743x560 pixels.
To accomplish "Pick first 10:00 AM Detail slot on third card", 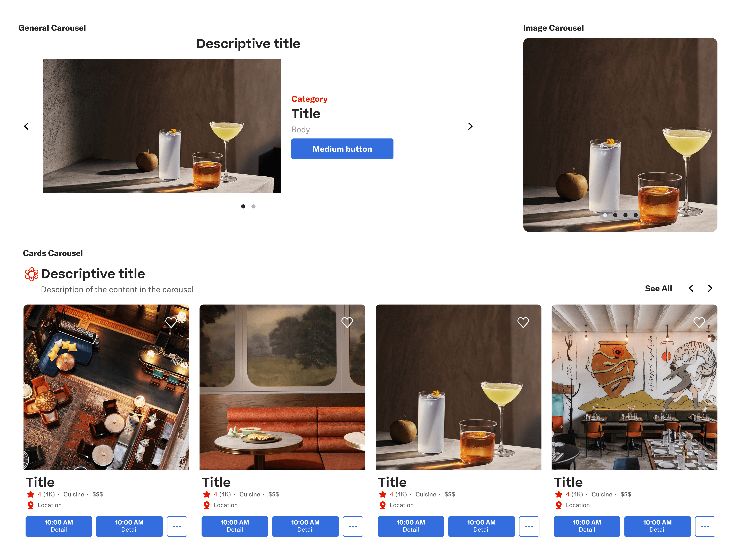I will point(411,526).
